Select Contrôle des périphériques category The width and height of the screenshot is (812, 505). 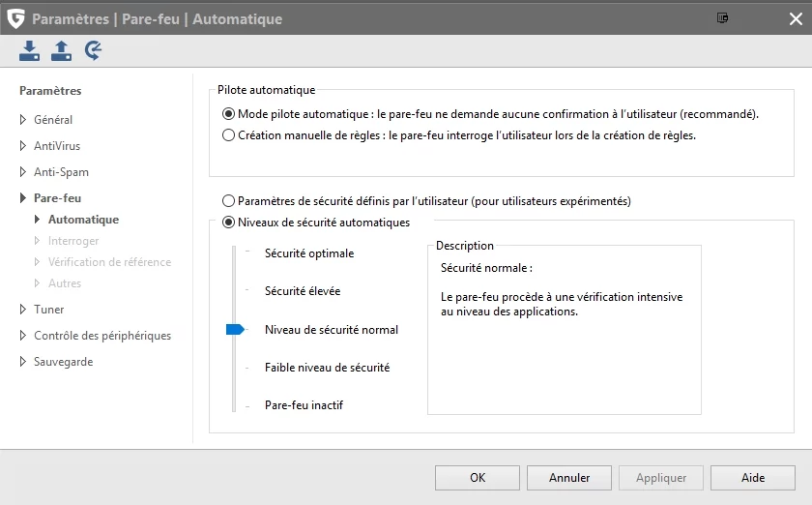(x=102, y=336)
